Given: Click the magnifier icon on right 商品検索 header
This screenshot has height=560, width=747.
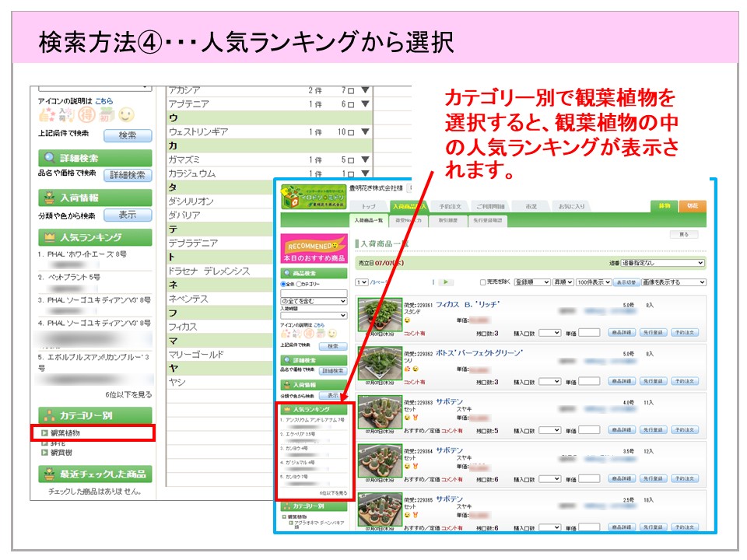Looking at the screenshot, I should click(287, 273).
